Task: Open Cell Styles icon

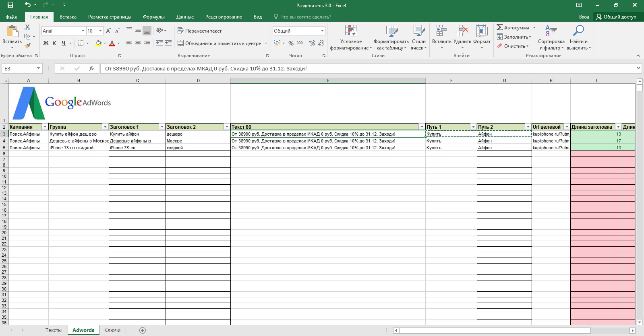Action: (x=419, y=31)
